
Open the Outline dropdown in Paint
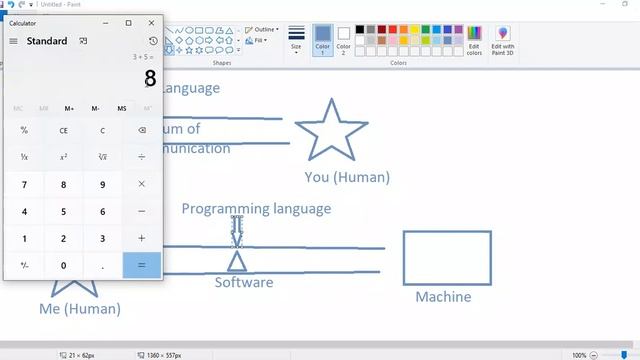(262, 30)
